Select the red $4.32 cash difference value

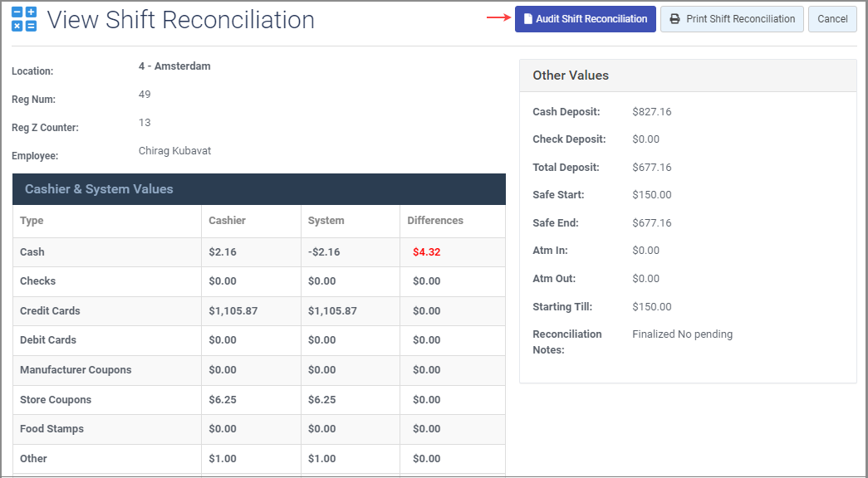click(426, 252)
